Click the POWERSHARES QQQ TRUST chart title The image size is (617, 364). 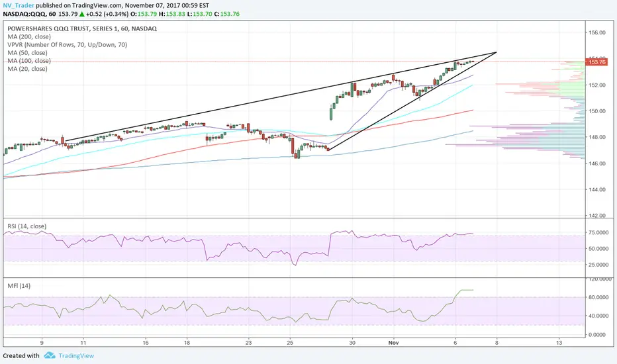tap(82, 28)
